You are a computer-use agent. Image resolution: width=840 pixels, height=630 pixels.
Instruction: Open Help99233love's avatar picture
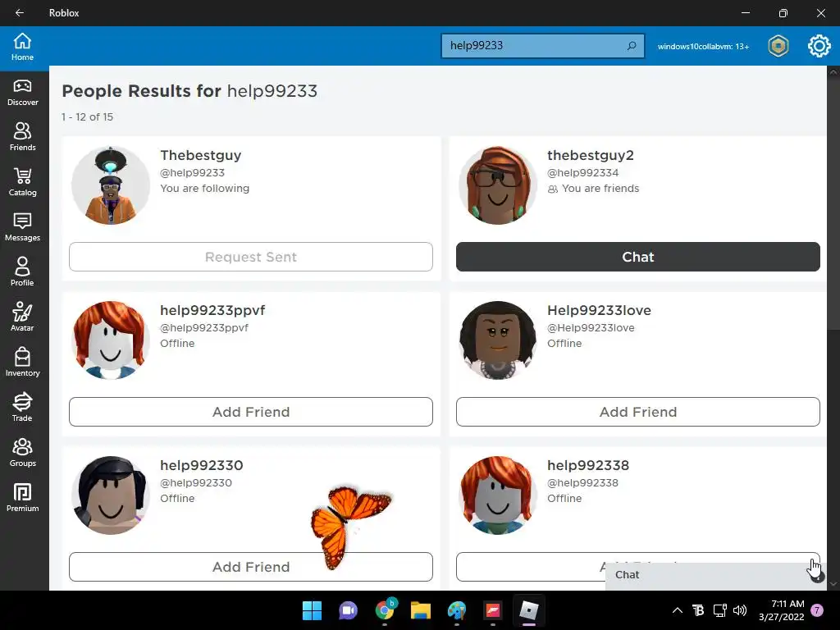coord(498,340)
